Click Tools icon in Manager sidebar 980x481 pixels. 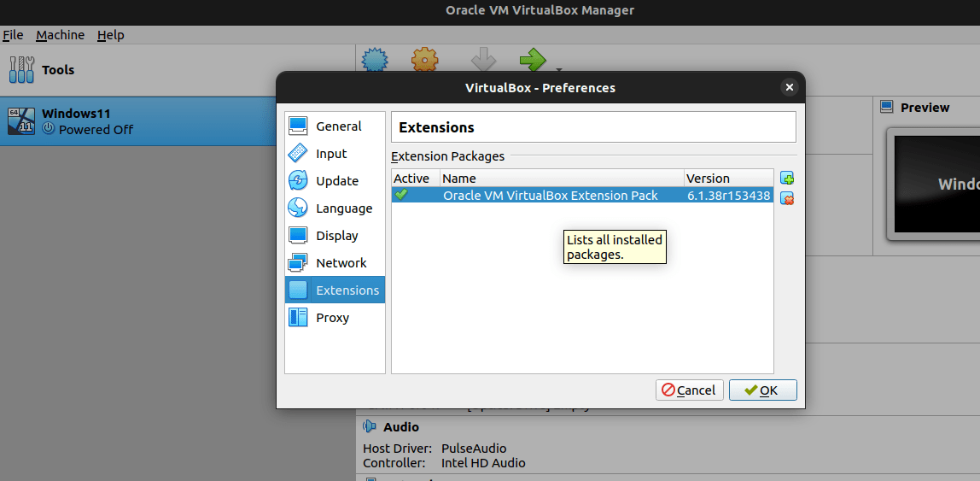coord(22,69)
